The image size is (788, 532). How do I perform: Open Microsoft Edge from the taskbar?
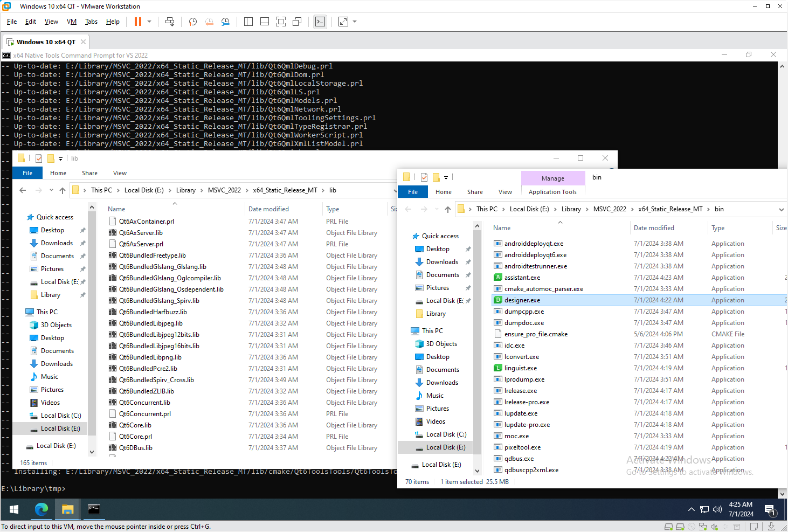point(41,509)
